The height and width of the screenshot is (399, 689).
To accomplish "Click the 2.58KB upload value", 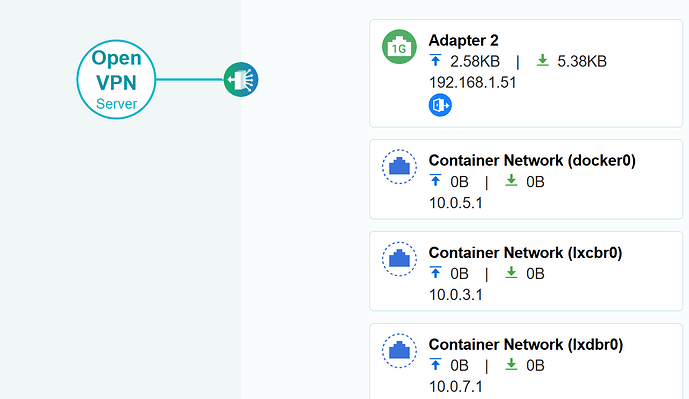I will pos(475,62).
